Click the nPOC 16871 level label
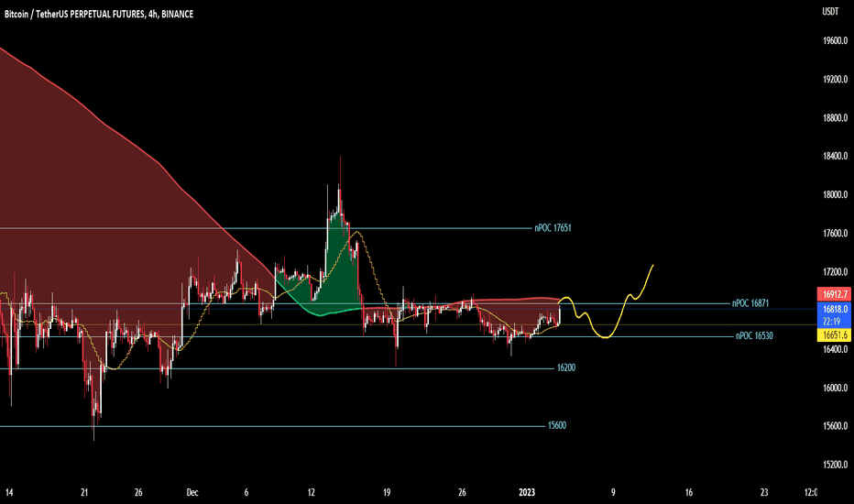Image resolution: width=854 pixels, height=504 pixels. [750, 303]
